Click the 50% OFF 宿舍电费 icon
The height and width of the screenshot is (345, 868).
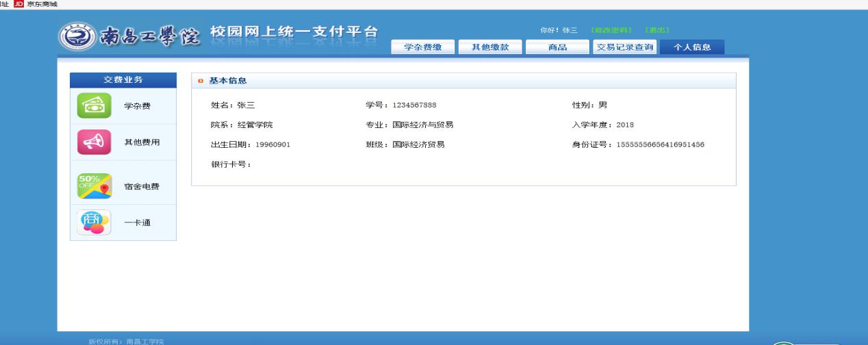click(94, 186)
